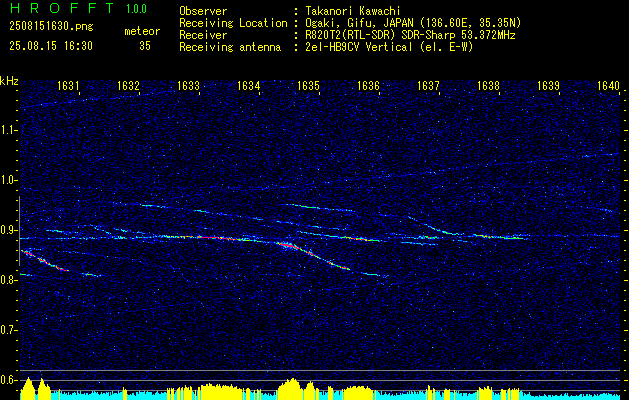629x400 pixels.
Task: Click the HROFFT program title
Action: coord(62,8)
